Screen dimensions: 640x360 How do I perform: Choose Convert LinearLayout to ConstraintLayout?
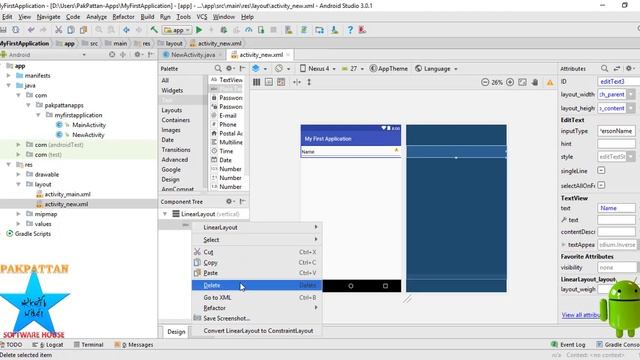pos(257,331)
